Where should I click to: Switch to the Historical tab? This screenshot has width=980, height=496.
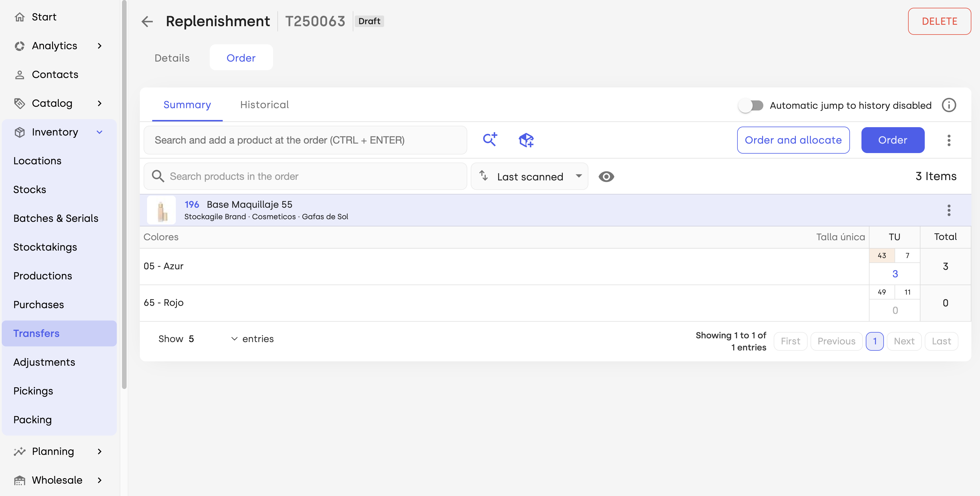264,105
